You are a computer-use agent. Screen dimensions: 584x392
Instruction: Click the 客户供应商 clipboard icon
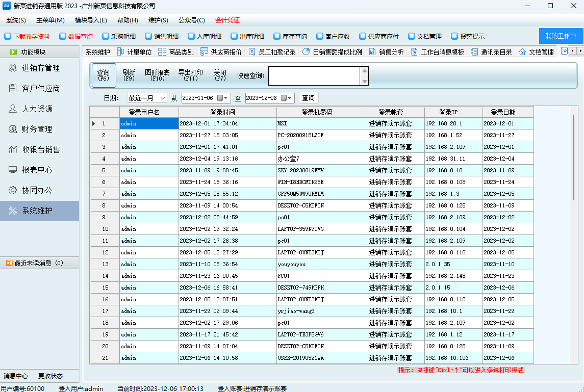click(13, 88)
